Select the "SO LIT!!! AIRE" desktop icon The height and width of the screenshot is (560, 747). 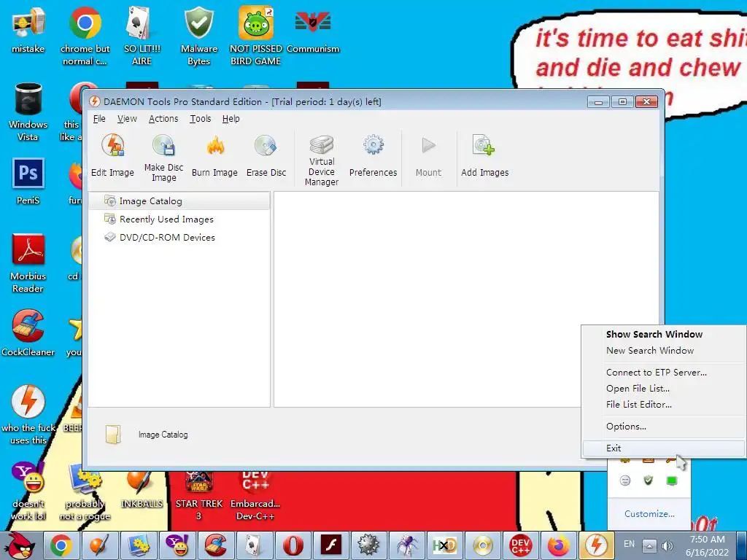click(x=142, y=36)
